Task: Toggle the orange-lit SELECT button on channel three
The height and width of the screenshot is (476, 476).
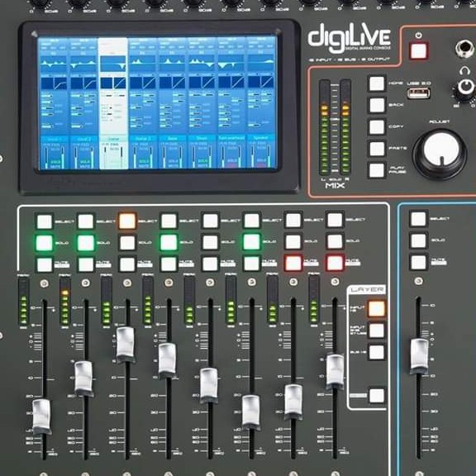Action: click(127, 221)
